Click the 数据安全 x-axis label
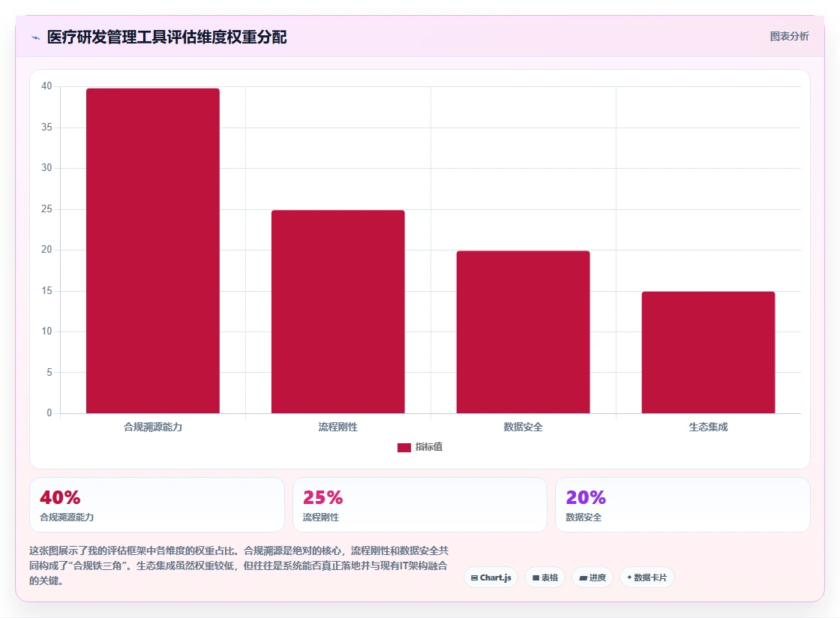The height and width of the screenshot is (618, 840). 523,427
